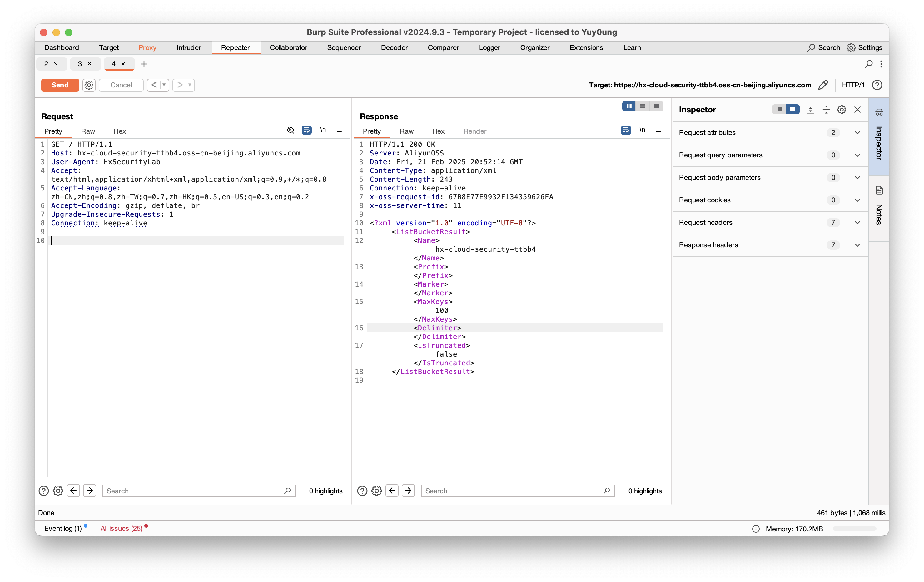Edit target with the pencil icon
Image resolution: width=924 pixels, height=582 pixels.
pos(823,85)
